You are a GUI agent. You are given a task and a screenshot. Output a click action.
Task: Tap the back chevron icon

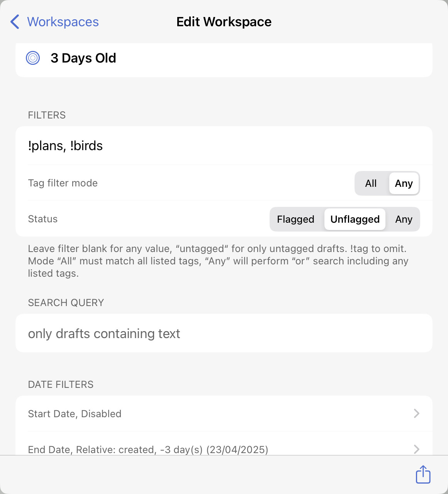tap(15, 22)
